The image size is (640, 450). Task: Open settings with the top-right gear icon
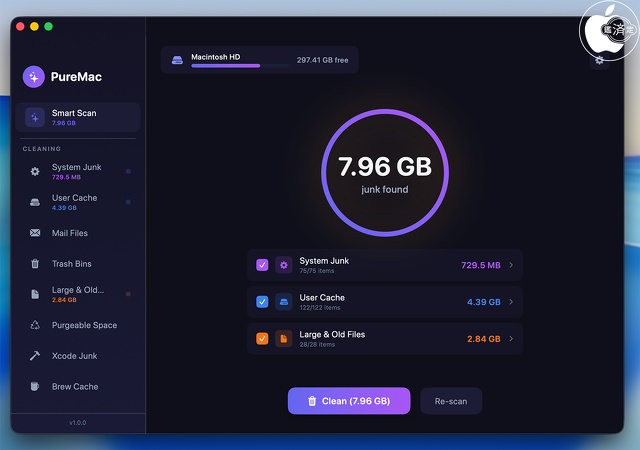tap(599, 60)
